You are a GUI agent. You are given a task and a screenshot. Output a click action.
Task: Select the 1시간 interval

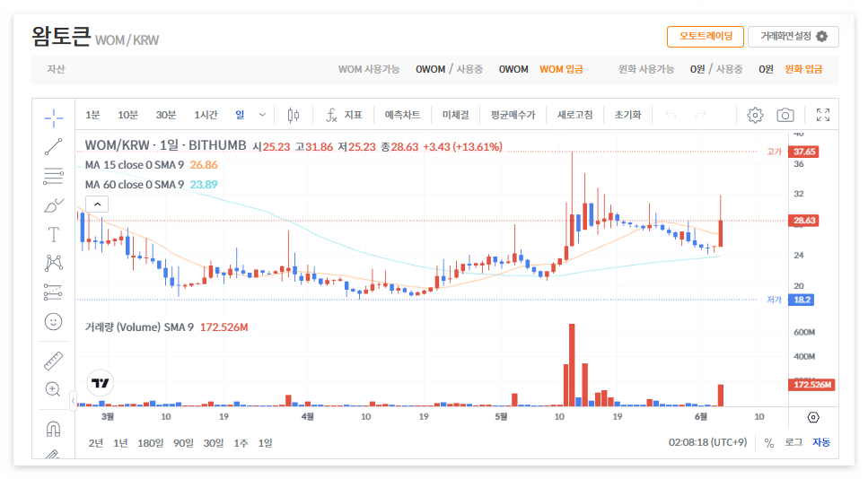click(x=206, y=115)
